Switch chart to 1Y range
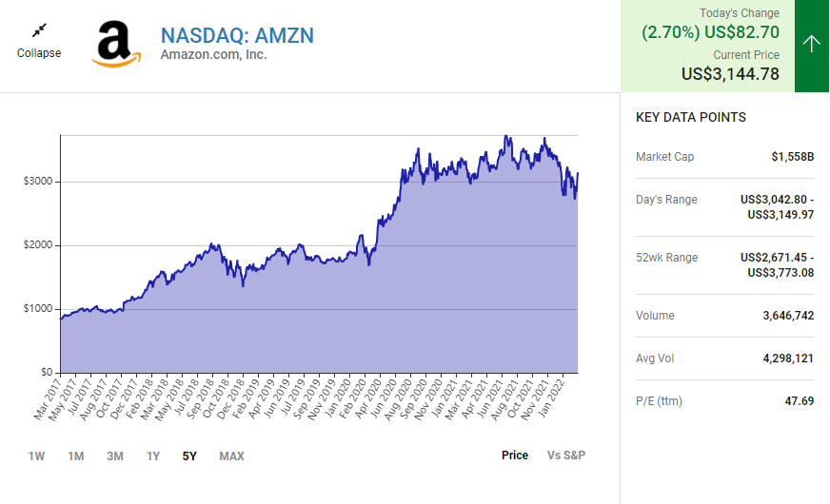830x504 pixels. point(153,456)
